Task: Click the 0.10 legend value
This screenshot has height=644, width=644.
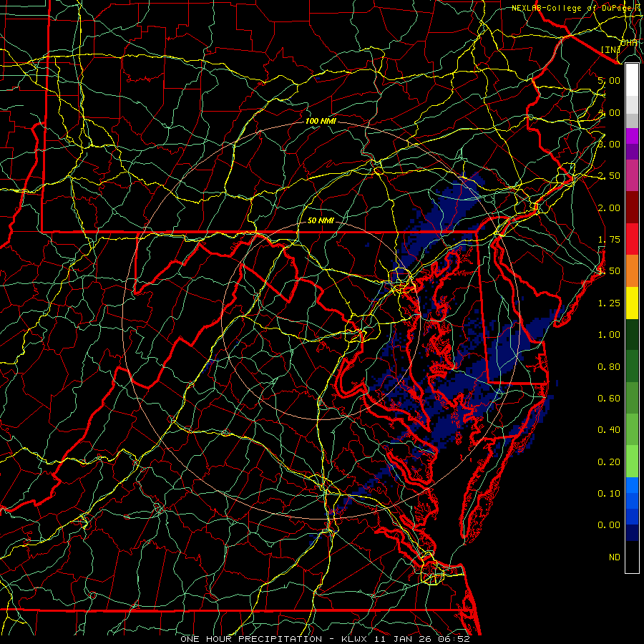Action: click(x=609, y=494)
